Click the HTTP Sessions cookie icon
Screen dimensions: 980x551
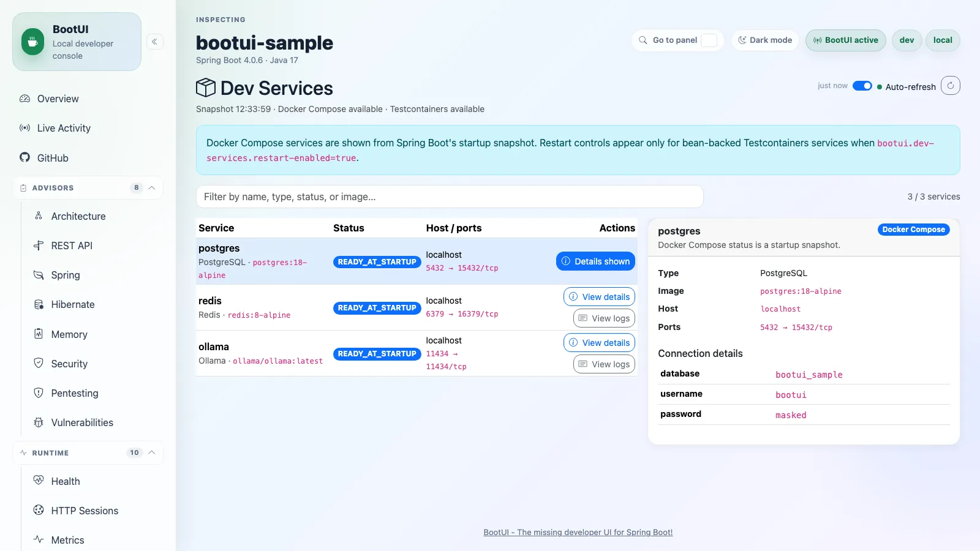tap(39, 510)
